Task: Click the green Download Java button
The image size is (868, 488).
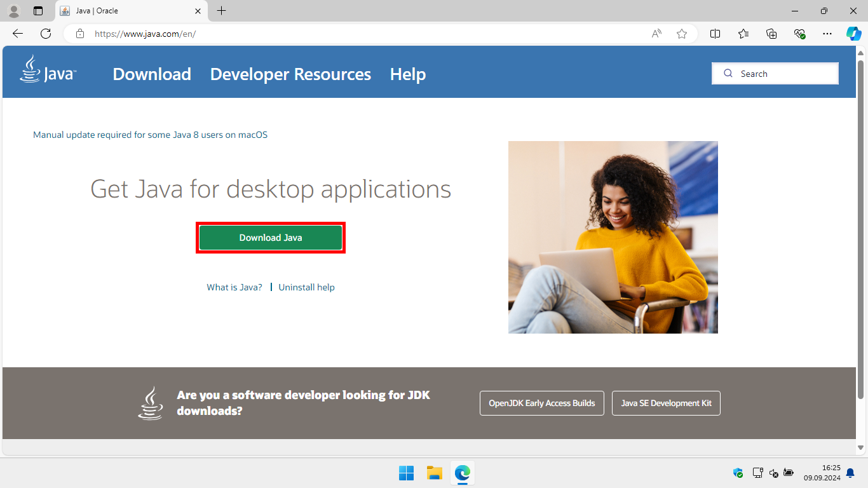Action: click(x=271, y=238)
